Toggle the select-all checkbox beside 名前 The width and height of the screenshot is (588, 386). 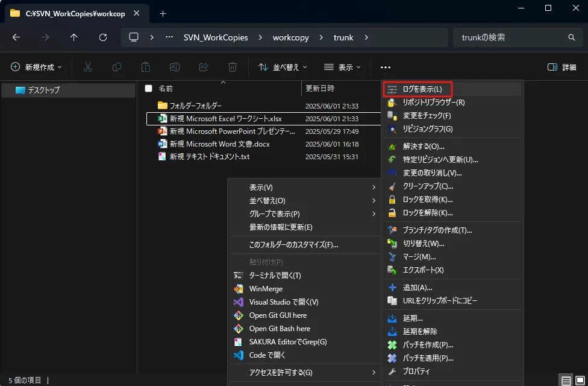point(148,88)
